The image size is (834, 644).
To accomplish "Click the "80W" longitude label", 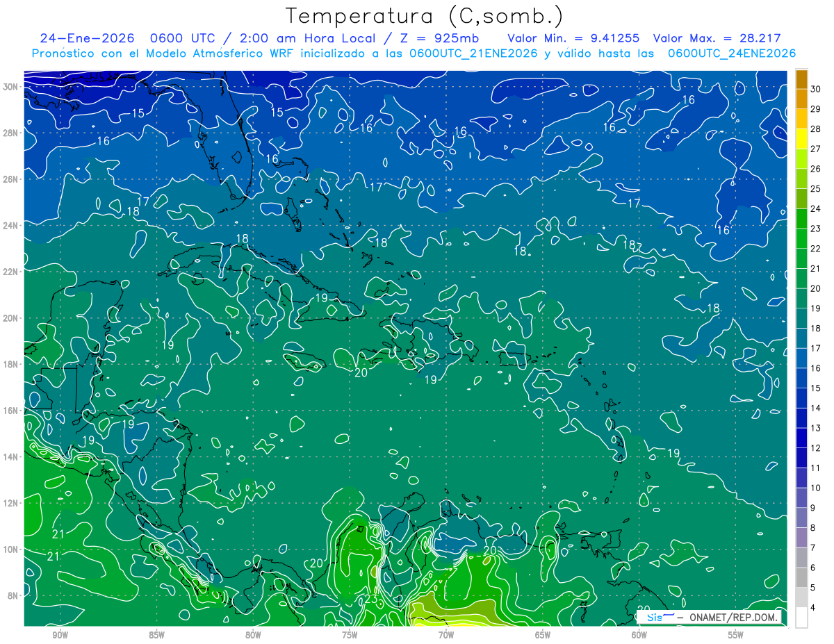I will [x=253, y=635].
